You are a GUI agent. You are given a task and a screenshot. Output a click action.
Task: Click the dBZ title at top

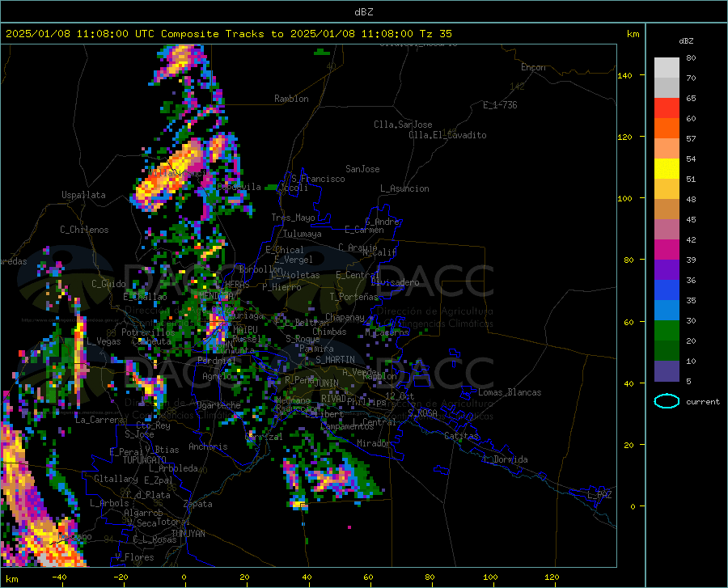(363, 12)
